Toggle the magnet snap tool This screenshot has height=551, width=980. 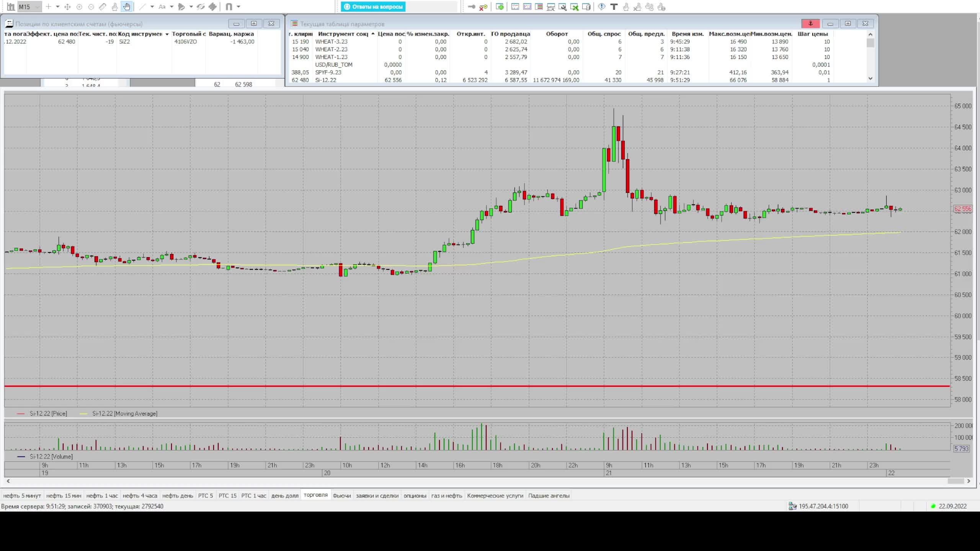click(x=229, y=7)
